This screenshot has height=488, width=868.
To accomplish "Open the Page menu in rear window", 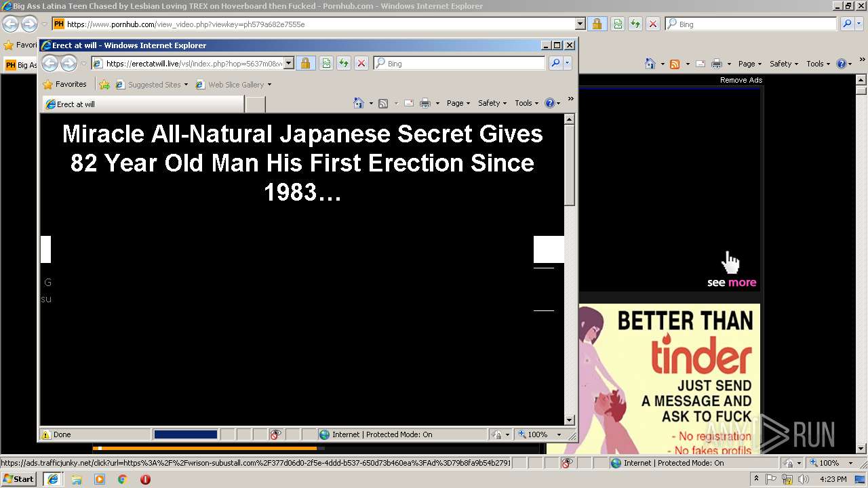I will 749,64.
